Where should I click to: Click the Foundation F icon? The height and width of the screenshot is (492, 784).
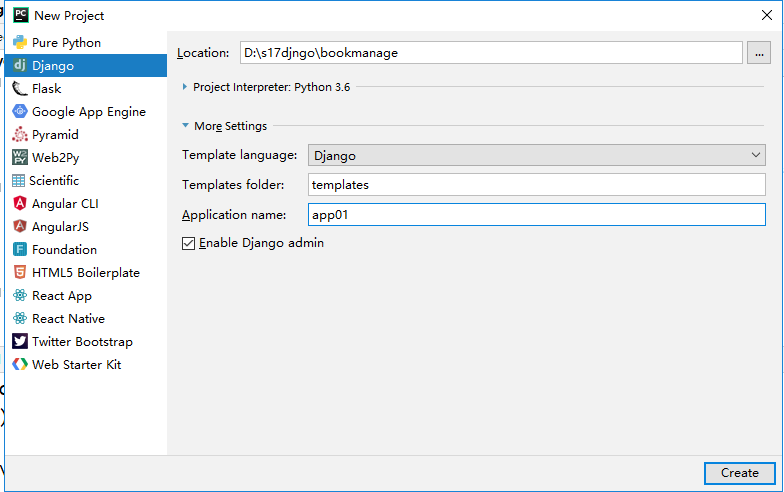click(x=20, y=250)
